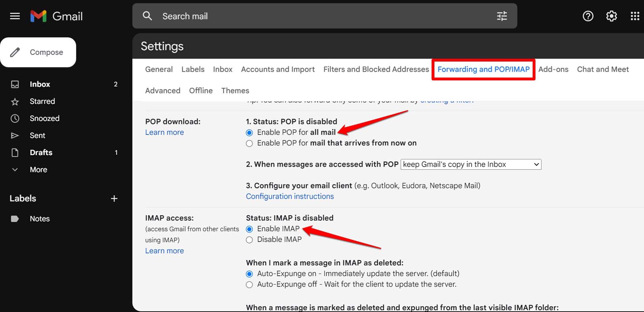644x312 pixels.
Task: Click the Notes label tag icon
Action: tap(15, 219)
